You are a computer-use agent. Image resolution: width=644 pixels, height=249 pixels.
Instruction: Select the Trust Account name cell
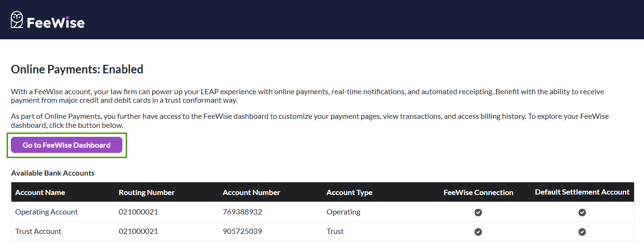click(38, 231)
